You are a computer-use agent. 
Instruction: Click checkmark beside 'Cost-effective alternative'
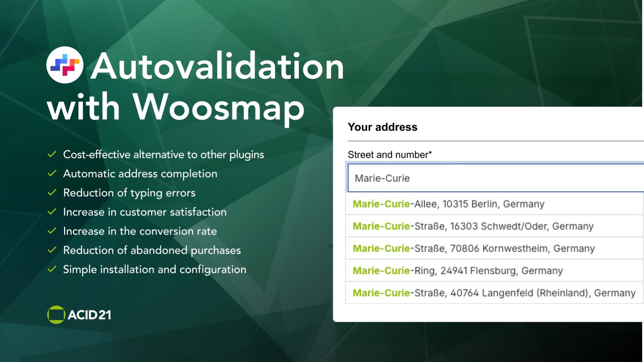pyautogui.click(x=52, y=154)
